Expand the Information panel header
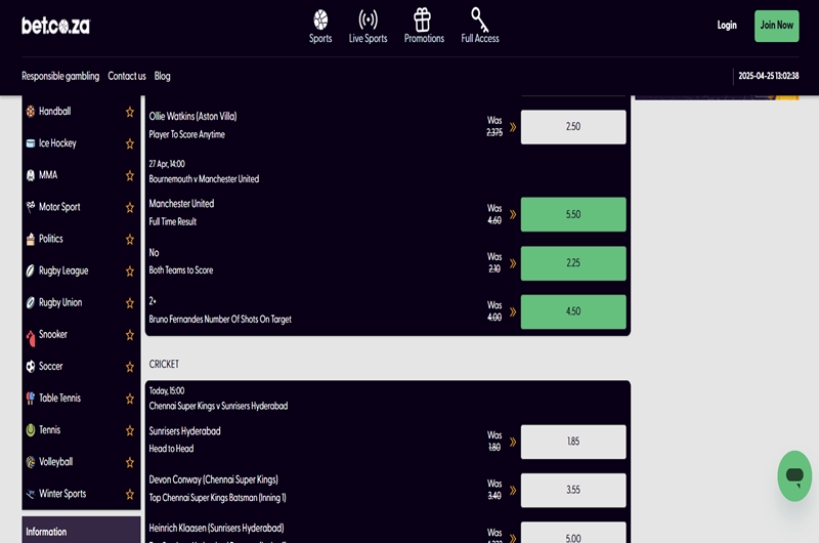Viewport: 819px width, 543px height. point(81,530)
